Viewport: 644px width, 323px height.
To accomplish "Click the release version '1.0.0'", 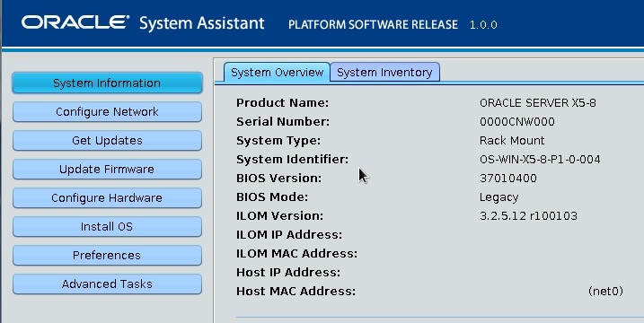I will point(483,24).
